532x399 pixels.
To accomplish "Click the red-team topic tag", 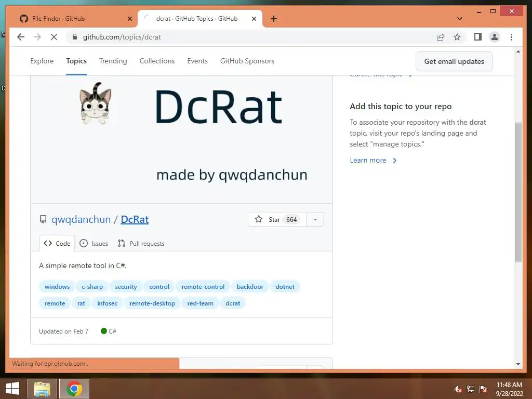I will click(x=200, y=303).
